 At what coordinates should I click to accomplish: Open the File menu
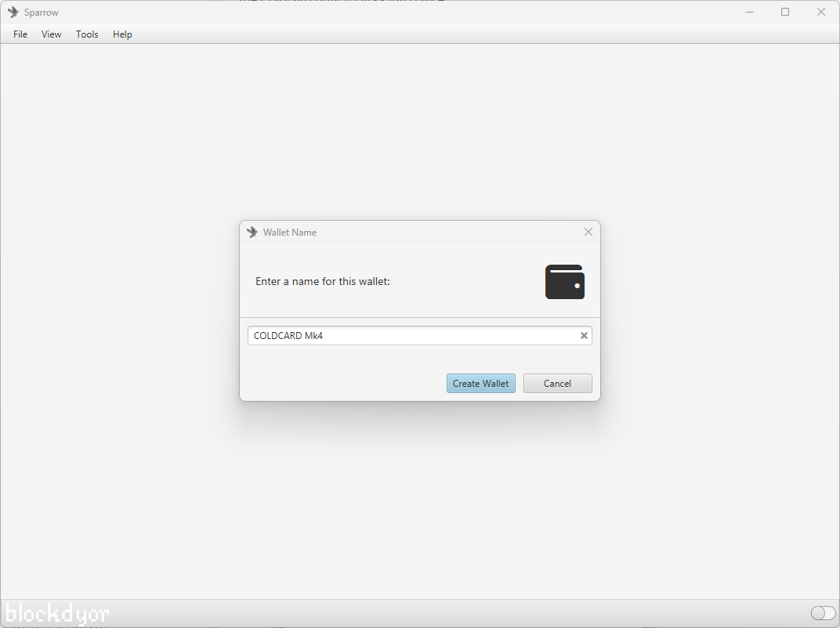[20, 34]
